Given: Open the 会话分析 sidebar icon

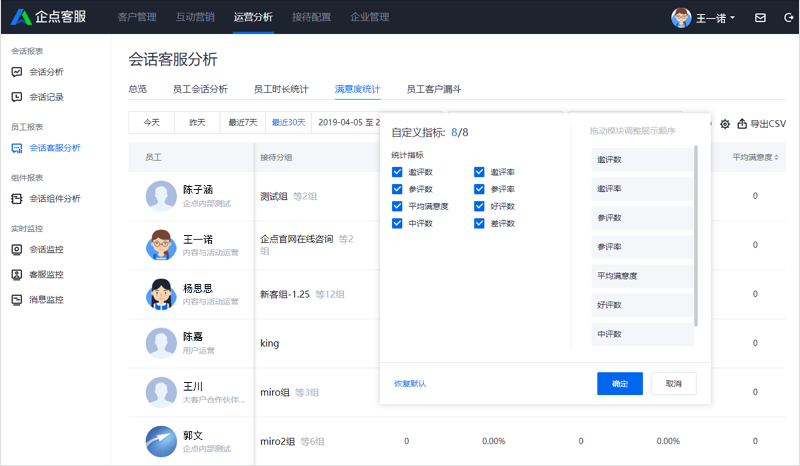Looking at the screenshot, I should coord(17,72).
